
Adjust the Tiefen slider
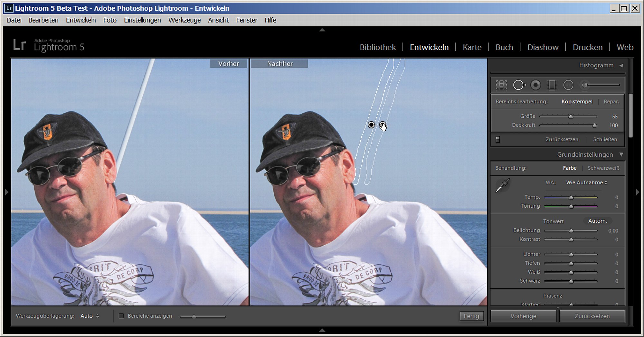571,263
